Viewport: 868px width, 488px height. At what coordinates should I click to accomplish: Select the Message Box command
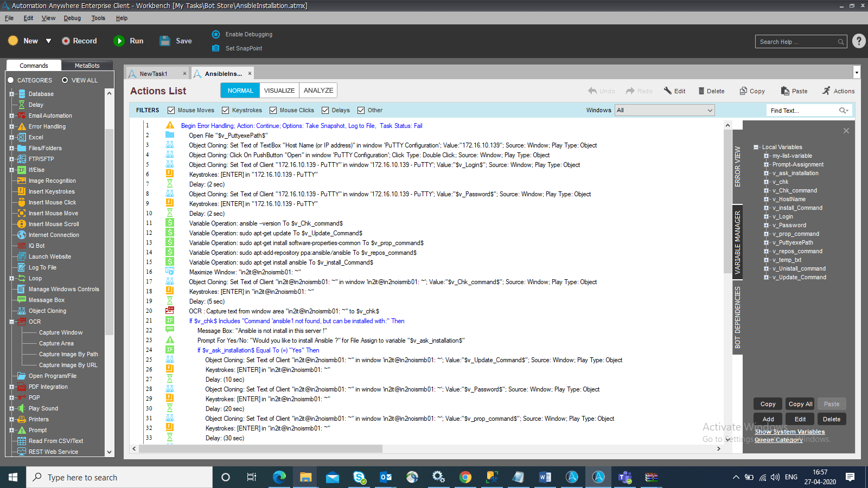46,300
